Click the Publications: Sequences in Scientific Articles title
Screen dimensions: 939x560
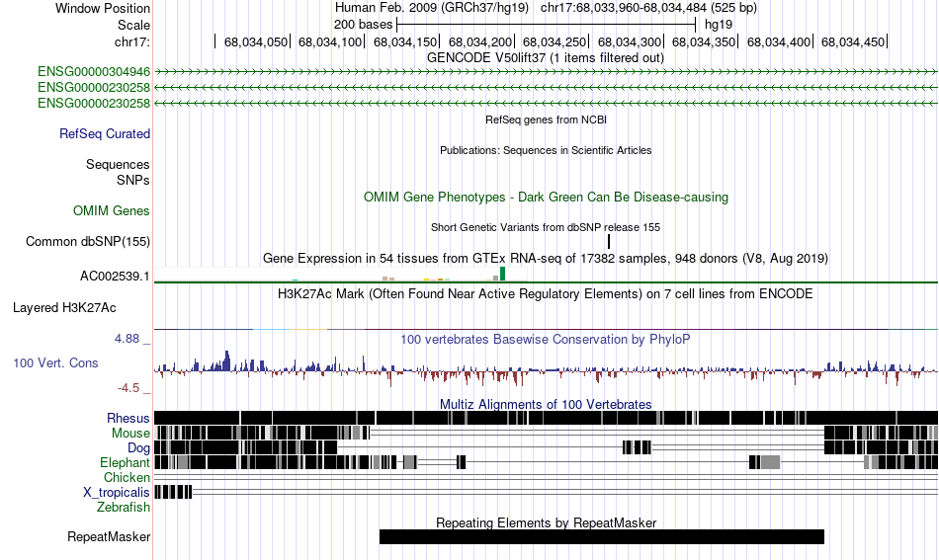click(546, 150)
